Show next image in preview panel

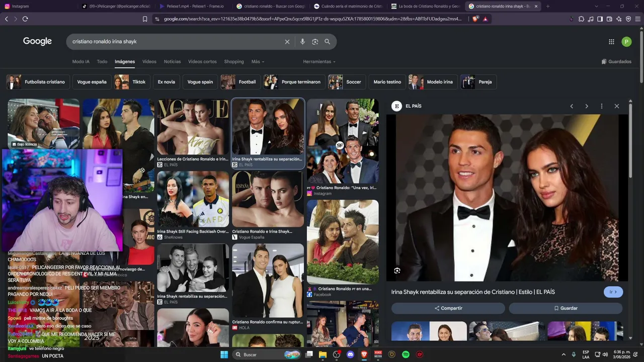pos(587,106)
